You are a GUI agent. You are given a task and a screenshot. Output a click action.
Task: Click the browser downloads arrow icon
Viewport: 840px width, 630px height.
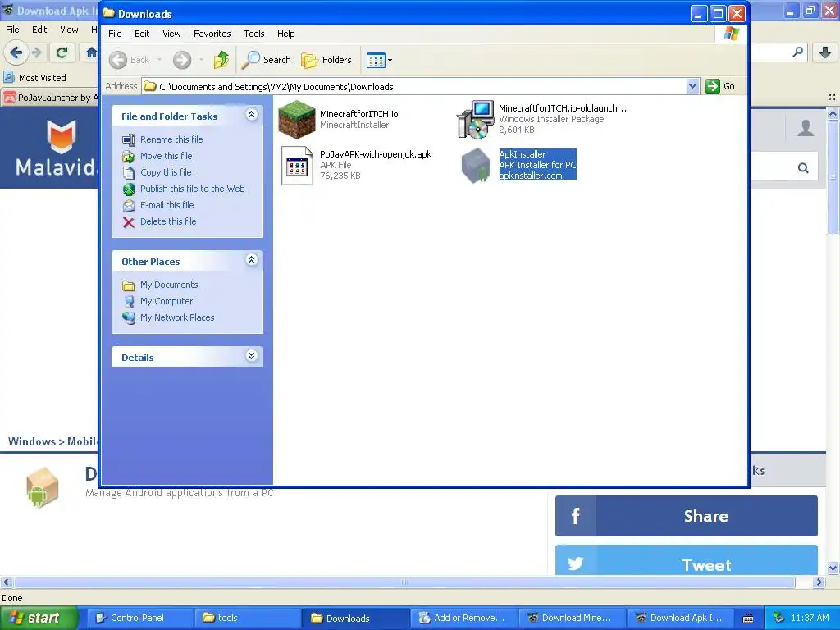click(825, 52)
